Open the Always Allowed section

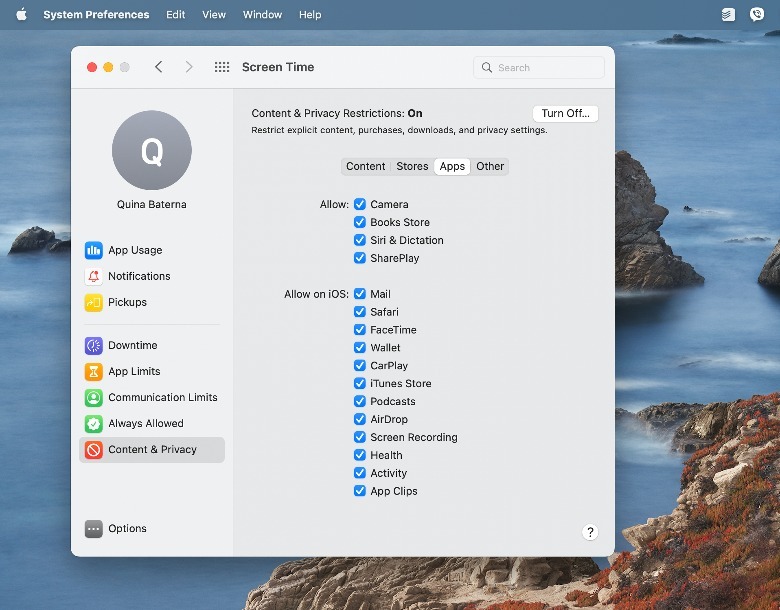[145, 423]
